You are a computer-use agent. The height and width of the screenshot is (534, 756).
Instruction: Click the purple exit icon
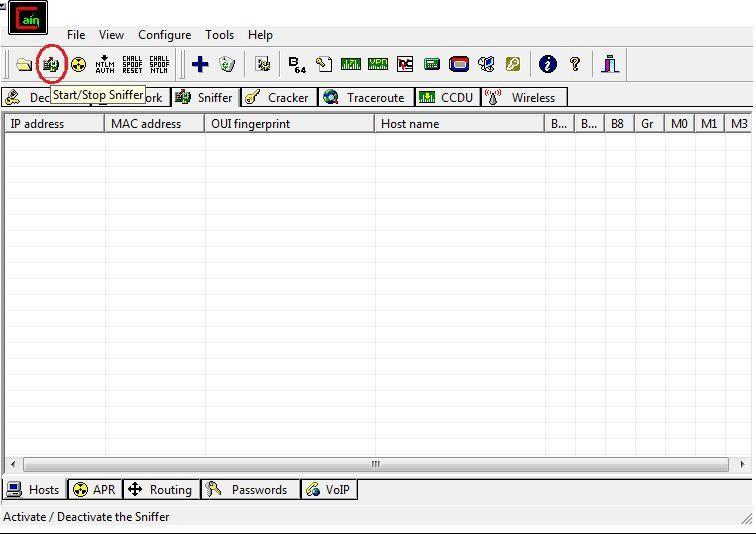[x=610, y=64]
